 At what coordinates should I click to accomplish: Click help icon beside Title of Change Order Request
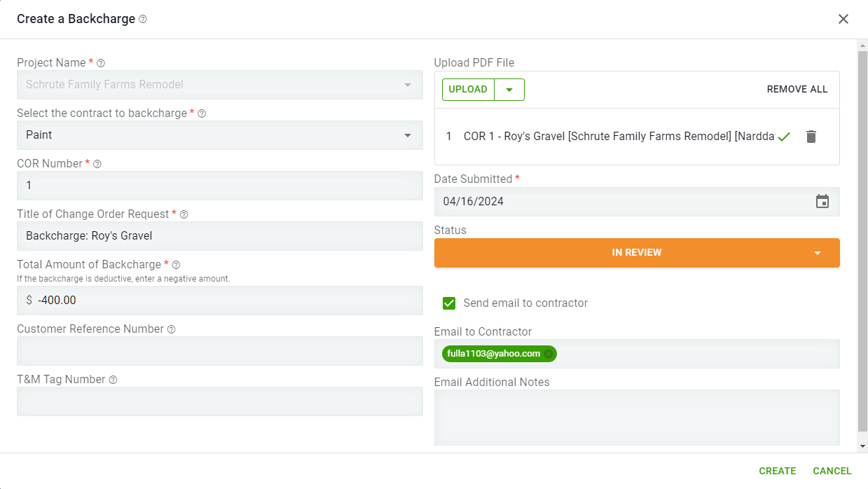point(184,214)
